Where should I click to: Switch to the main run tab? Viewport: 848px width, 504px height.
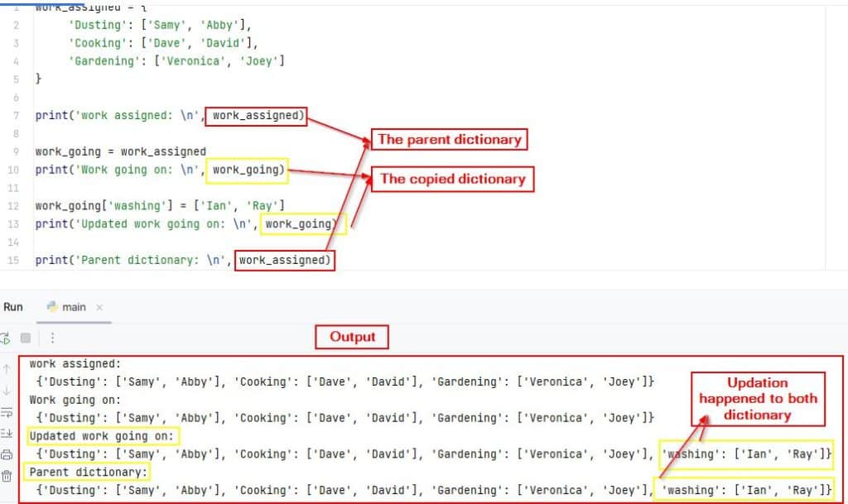point(73,306)
